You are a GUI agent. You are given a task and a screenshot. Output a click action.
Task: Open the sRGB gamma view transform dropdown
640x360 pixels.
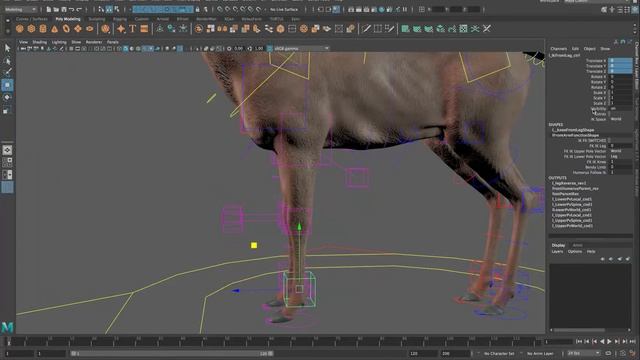301,49
